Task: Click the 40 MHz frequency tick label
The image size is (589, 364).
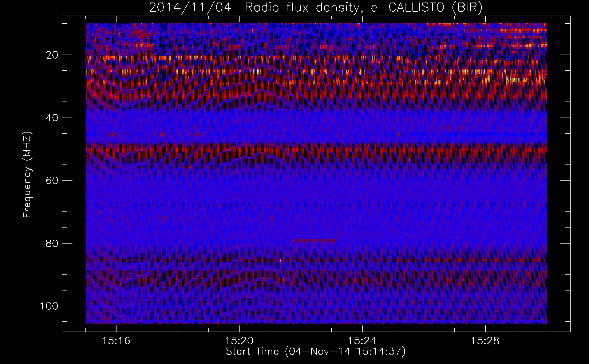Action: (x=52, y=118)
